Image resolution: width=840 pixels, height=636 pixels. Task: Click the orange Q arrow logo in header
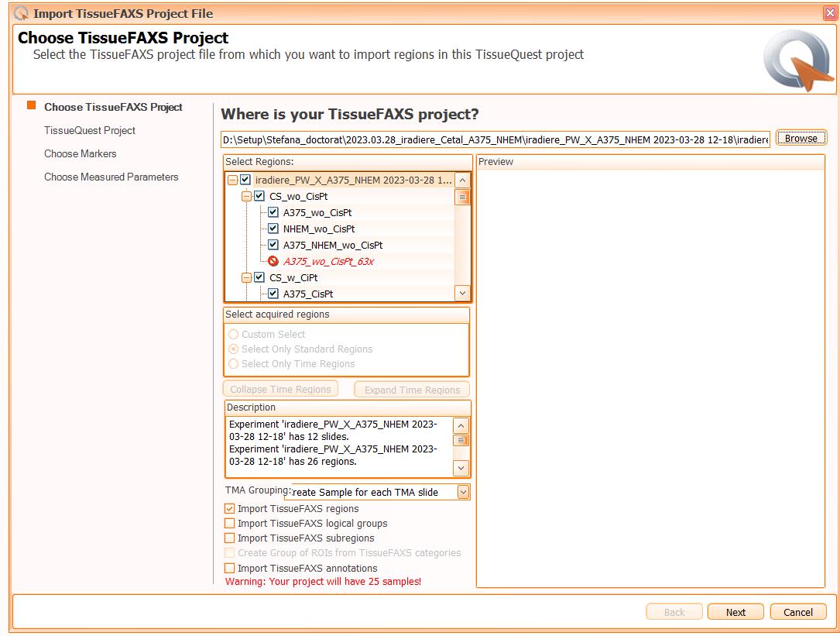click(x=798, y=60)
